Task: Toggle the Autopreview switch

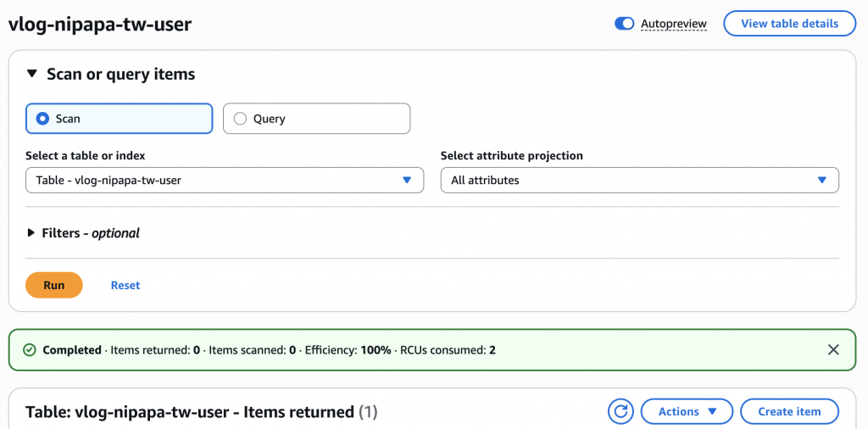Action: 625,24
